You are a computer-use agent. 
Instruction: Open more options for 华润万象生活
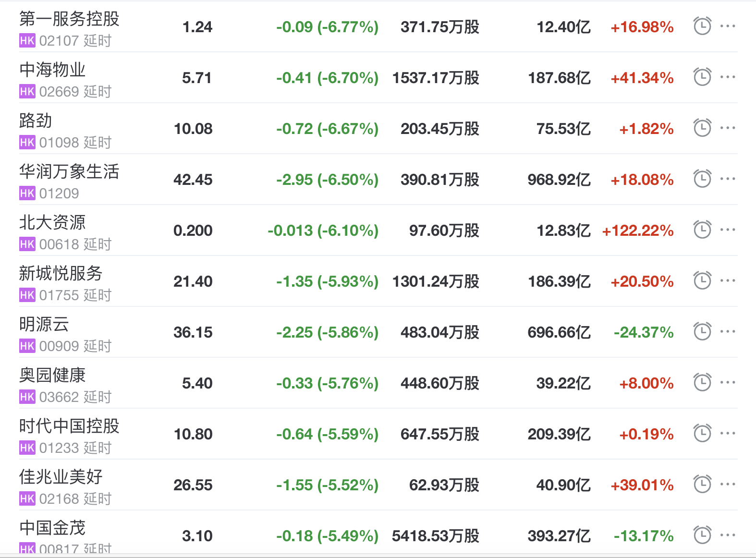[728, 179]
